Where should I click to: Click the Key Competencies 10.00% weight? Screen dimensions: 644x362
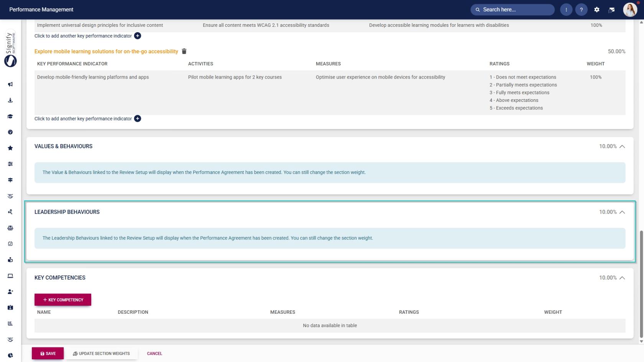pyautogui.click(x=608, y=278)
